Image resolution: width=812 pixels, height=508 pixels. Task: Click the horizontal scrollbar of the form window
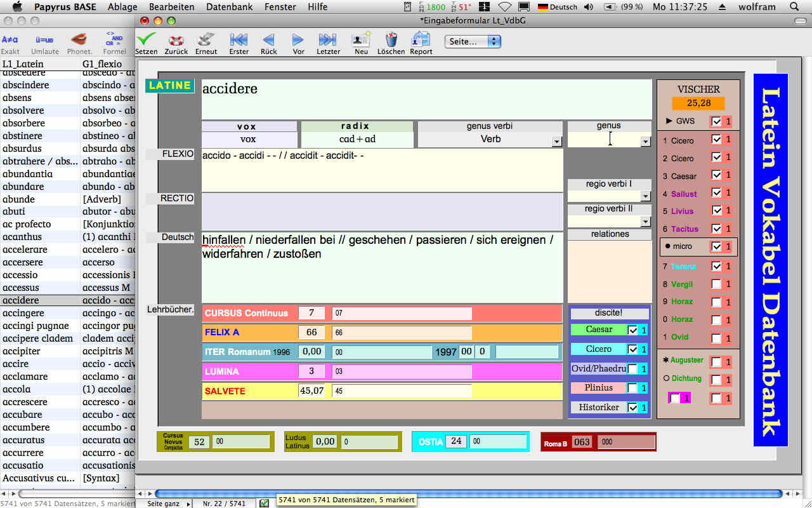click(x=468, y=493)
